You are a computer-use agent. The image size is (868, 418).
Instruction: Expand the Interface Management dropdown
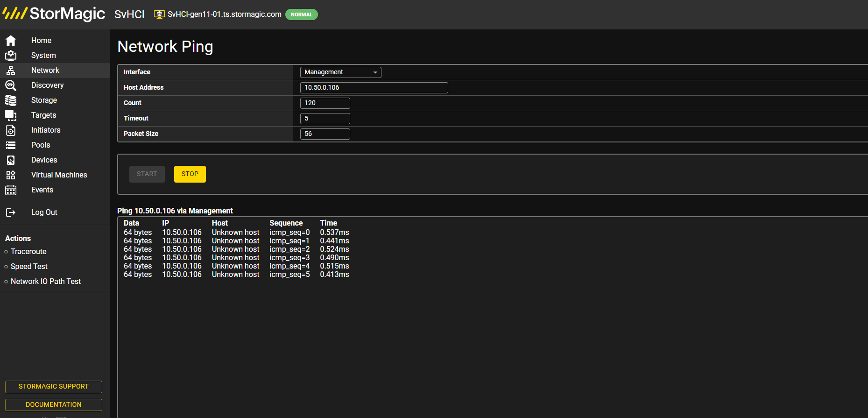tap(340, 72)
